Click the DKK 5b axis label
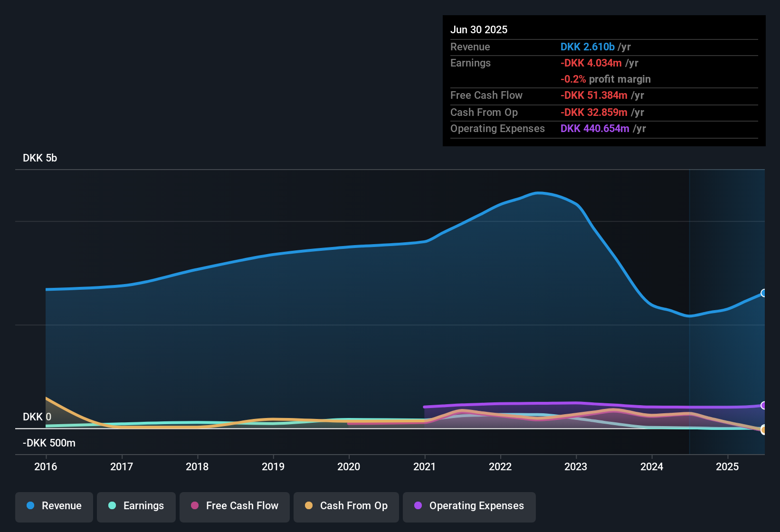Viewport: 780px width, 532px height. (40, 158)
